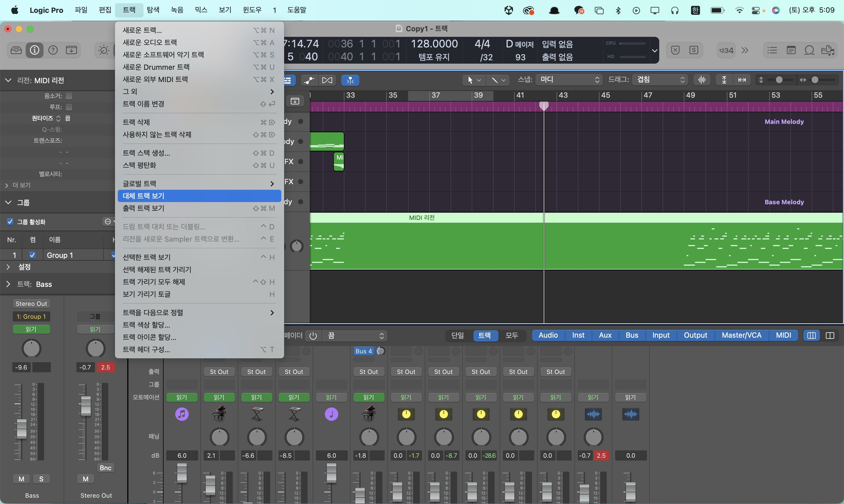Screen dimensions: 844x504
Task: Select 출력 트랙 보기 menu item
Action: 143,208
